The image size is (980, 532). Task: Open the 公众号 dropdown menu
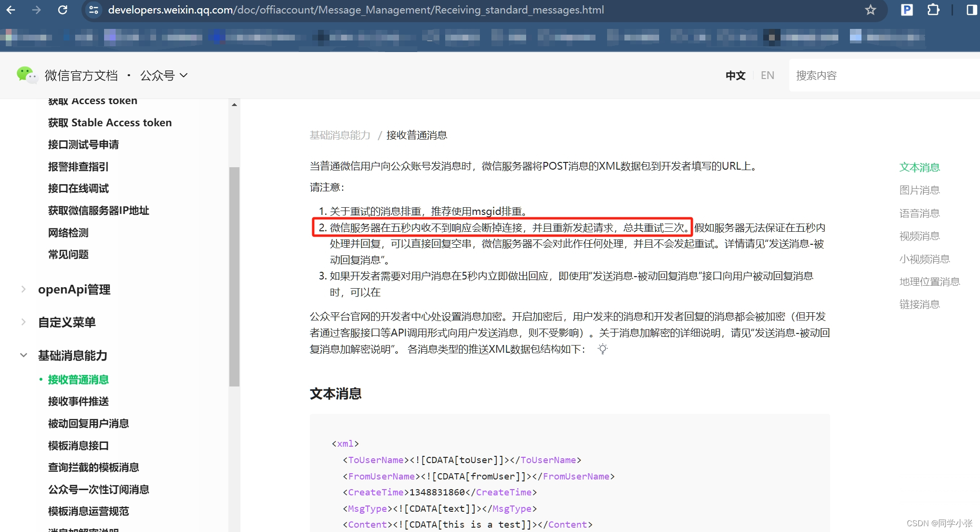pos(164,75)
